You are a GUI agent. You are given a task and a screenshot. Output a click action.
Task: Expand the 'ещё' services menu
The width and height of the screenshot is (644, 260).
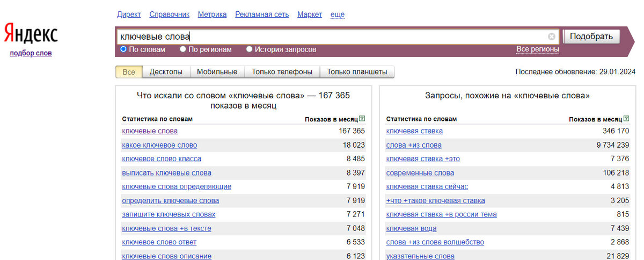338,15
